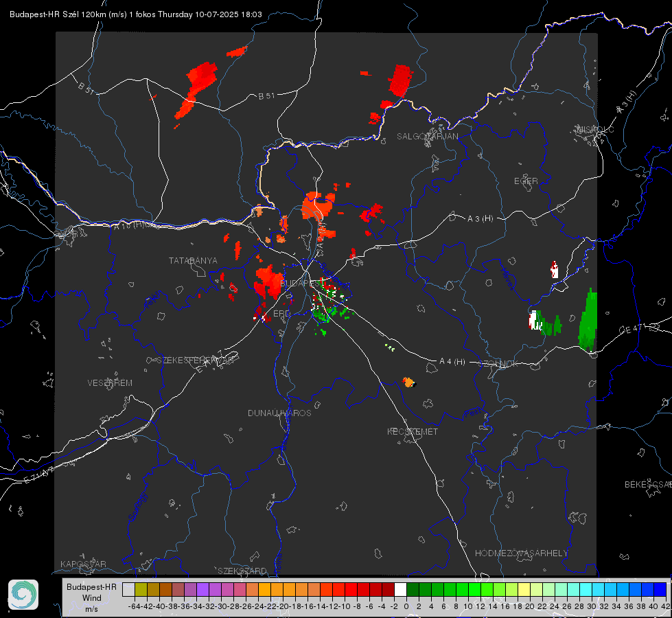Screen dimensions: 672x618
Task: Click the 'Budapest-HR Wind m/s' legend label
Action: click(92, 597)
